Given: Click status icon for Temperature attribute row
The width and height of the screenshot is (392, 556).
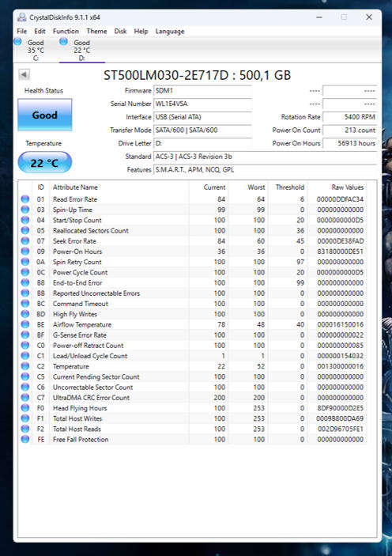Looking at the screenshot, I should [x=24, y=366].
